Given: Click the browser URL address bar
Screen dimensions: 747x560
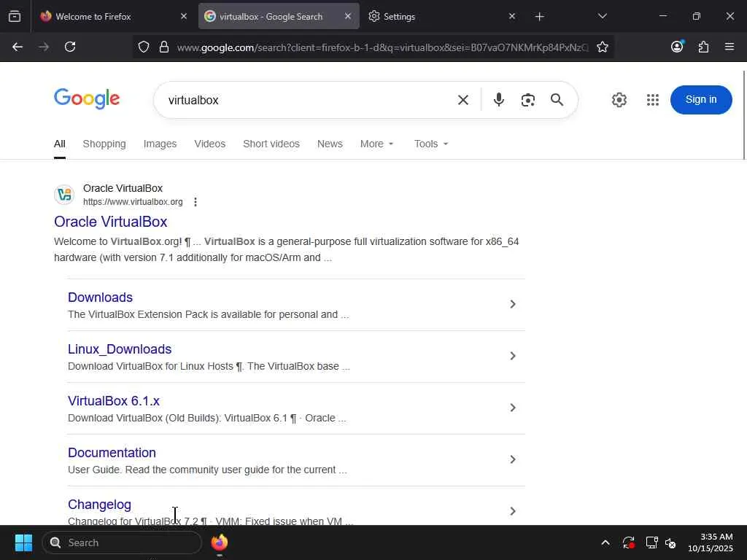Looking at the screenshot, I should 382,47.
